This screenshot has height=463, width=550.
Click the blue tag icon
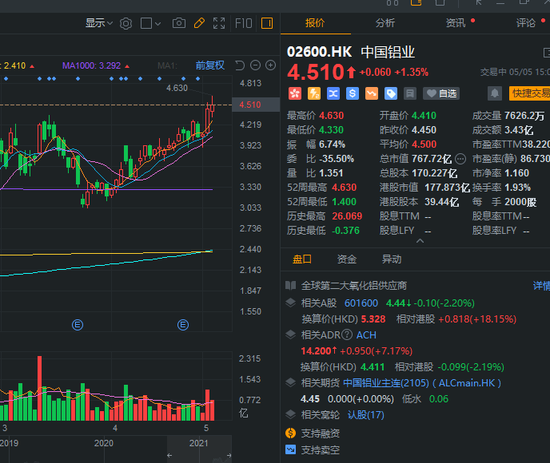click(391, 94)
